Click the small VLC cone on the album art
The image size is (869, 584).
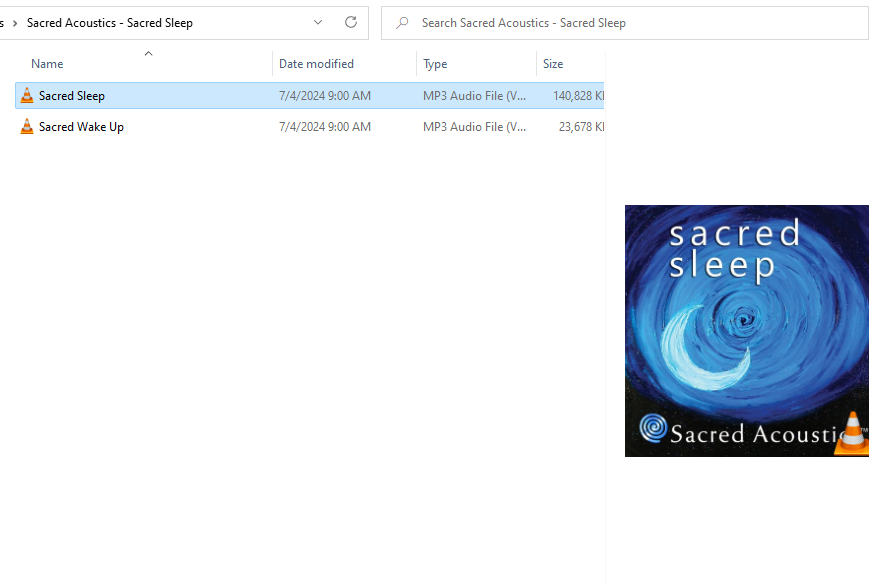click(x=851, y=434)
